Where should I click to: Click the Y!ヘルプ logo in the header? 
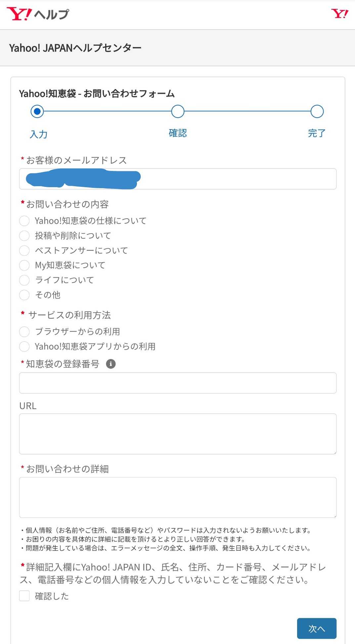coord(38,14)
